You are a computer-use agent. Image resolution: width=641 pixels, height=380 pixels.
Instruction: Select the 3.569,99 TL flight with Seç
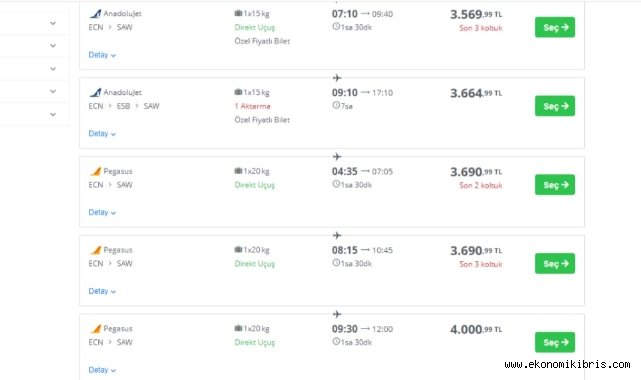click(x=555, y=27)
